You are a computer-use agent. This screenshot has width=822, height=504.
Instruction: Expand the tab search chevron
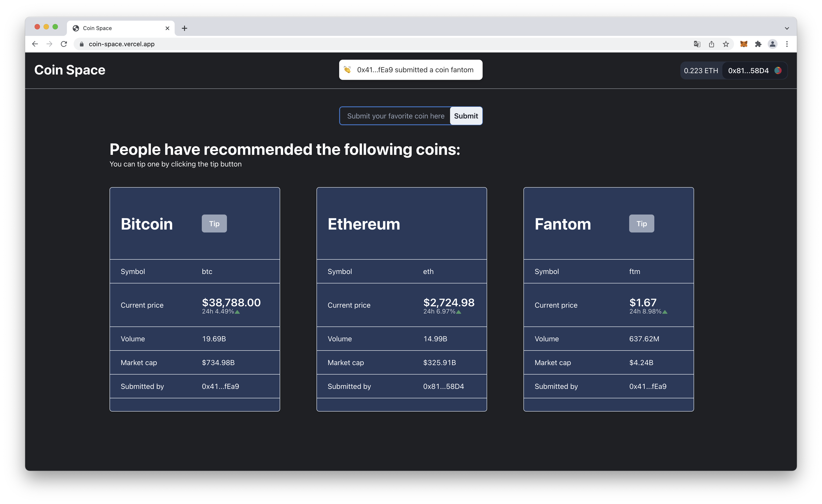pos(787,28)
